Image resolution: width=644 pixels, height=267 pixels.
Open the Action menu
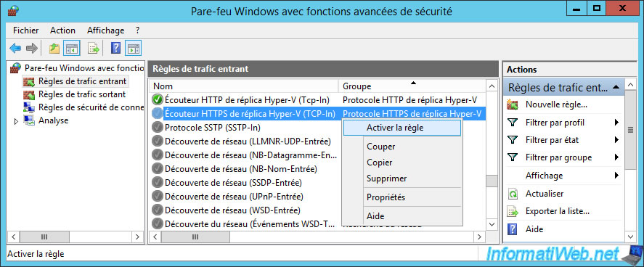pos(63,30)
